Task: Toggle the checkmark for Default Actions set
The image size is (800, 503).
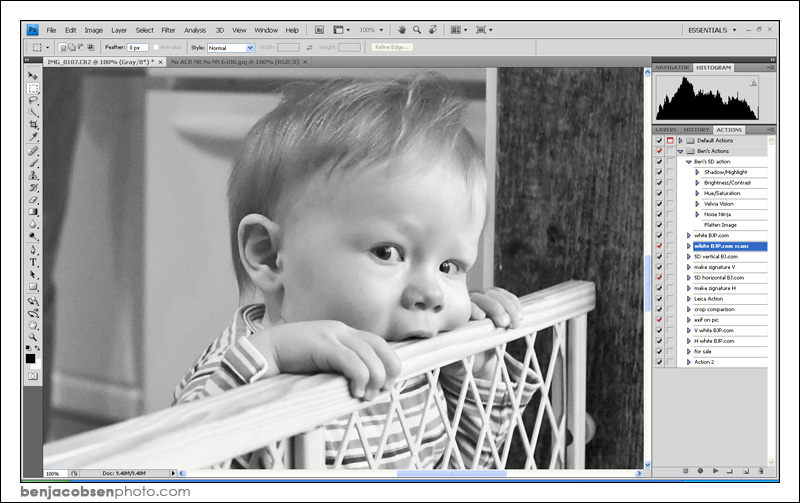Action: click(659, 140)
